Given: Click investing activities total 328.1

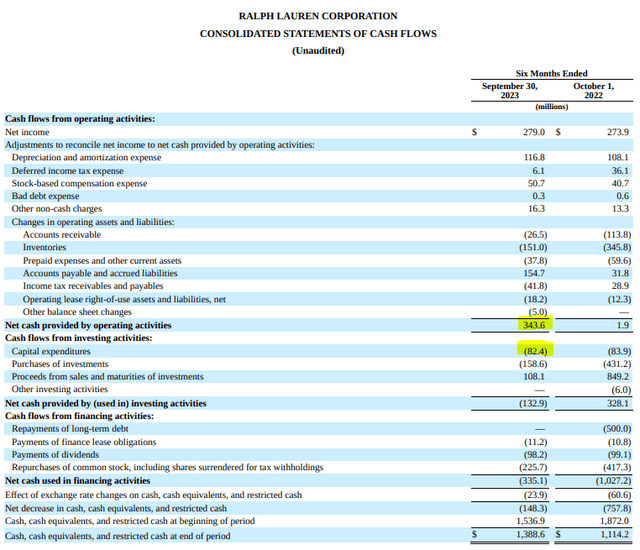Looking at the screenshot, I should pos(618,404).
